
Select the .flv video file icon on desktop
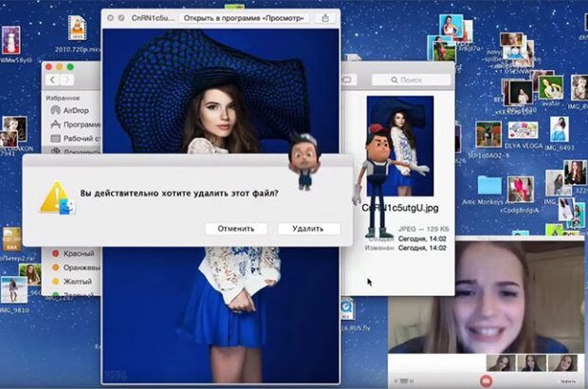coord(347,308)
